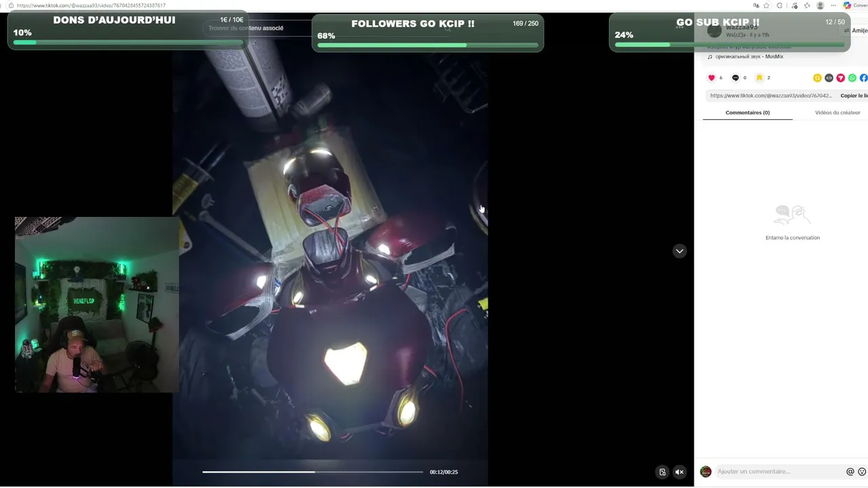Viewport: 868px width, 488px height.
Task: Repost the video using the yellow icon
Action: pos(817,78)
